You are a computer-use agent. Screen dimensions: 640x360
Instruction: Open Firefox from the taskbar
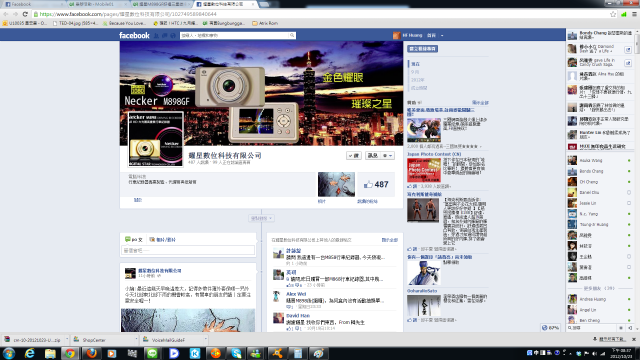91,353
